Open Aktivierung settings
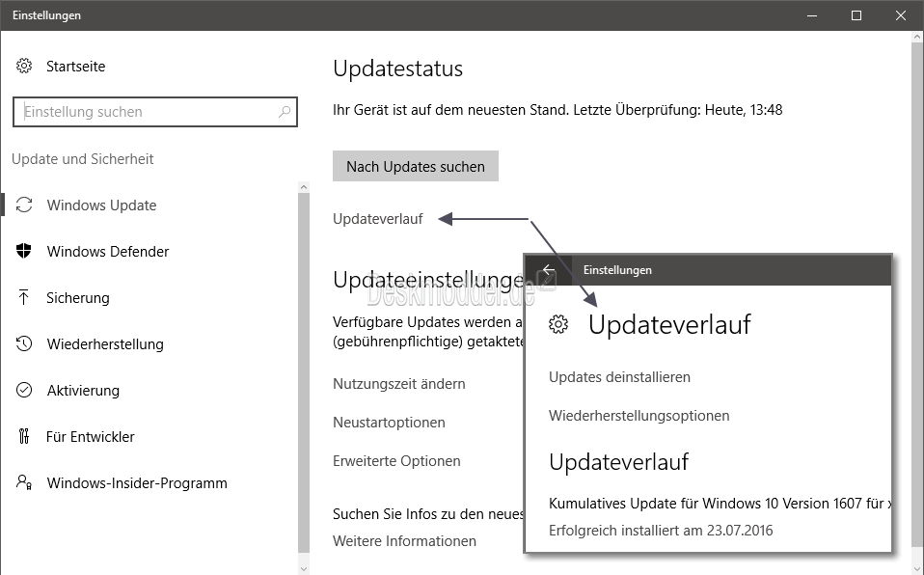Screen dimensions: 924x575 83,391
